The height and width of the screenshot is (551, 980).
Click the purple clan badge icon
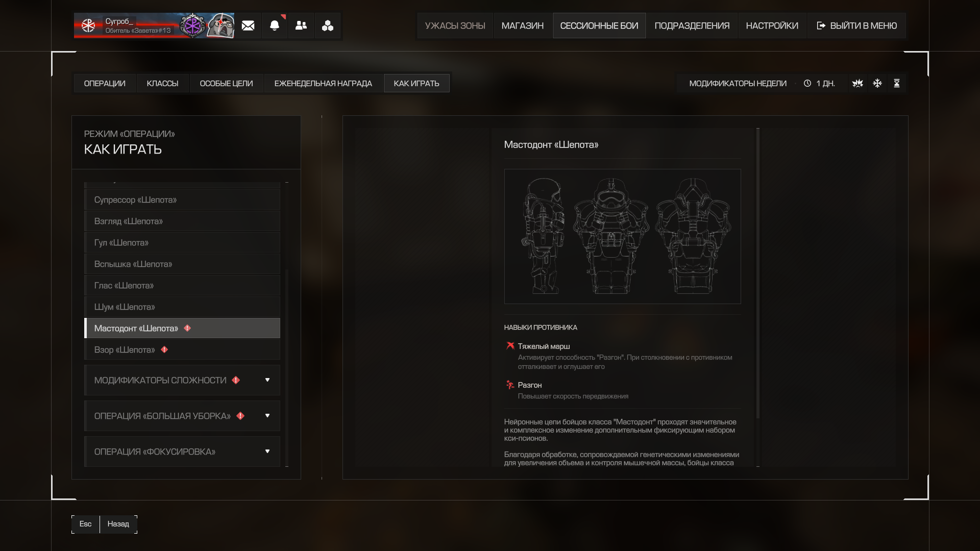(193, 26)
